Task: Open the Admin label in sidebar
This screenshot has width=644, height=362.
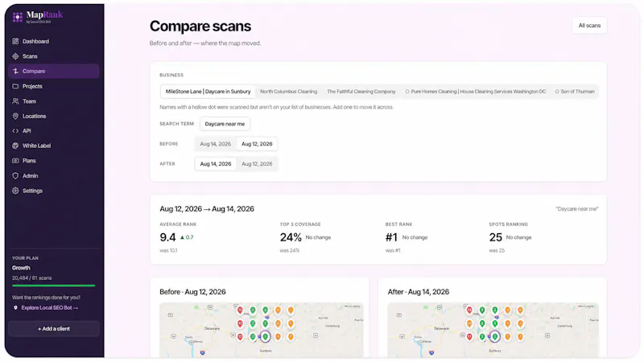Action: pyautogui.click(x=31, y=175)
